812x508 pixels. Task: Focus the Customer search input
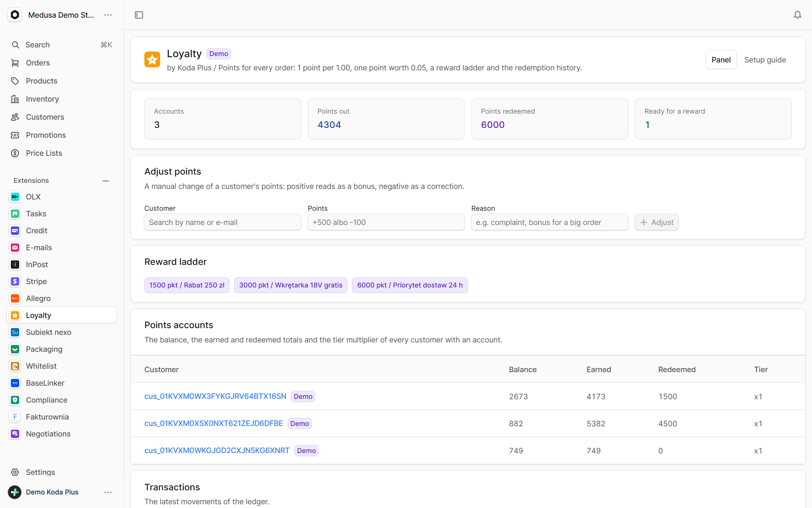coord(223,222)
